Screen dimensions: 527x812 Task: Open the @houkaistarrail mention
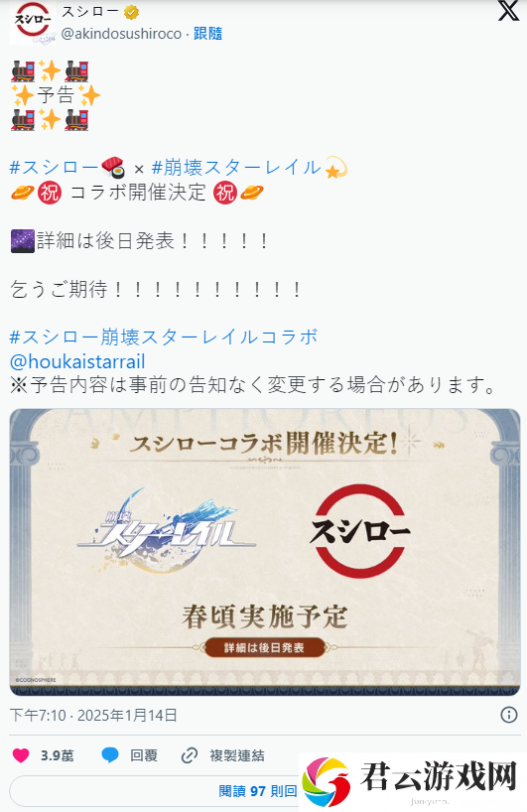77,361
